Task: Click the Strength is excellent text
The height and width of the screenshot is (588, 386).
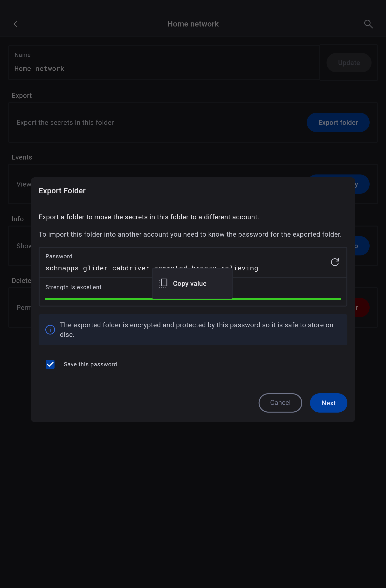Action: pos(73,287)
